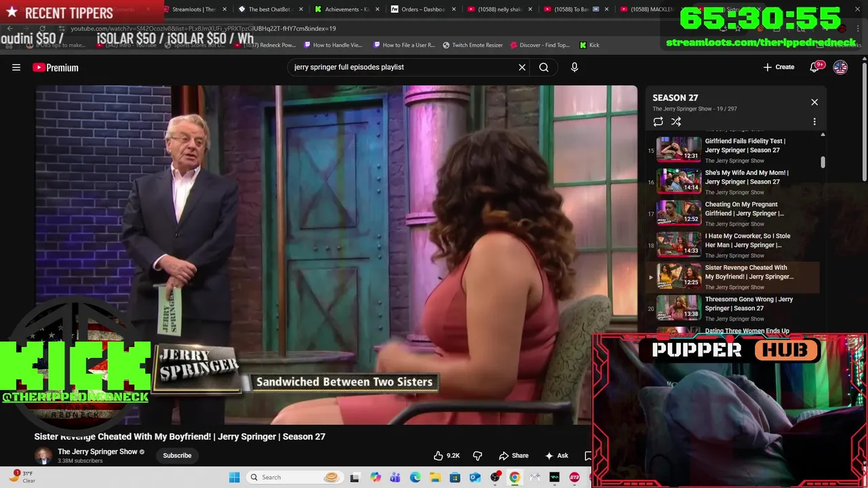The image size is (868, 488).
Task: Switch to the Streamloots browser tab
Action: (x=193, y=9)
